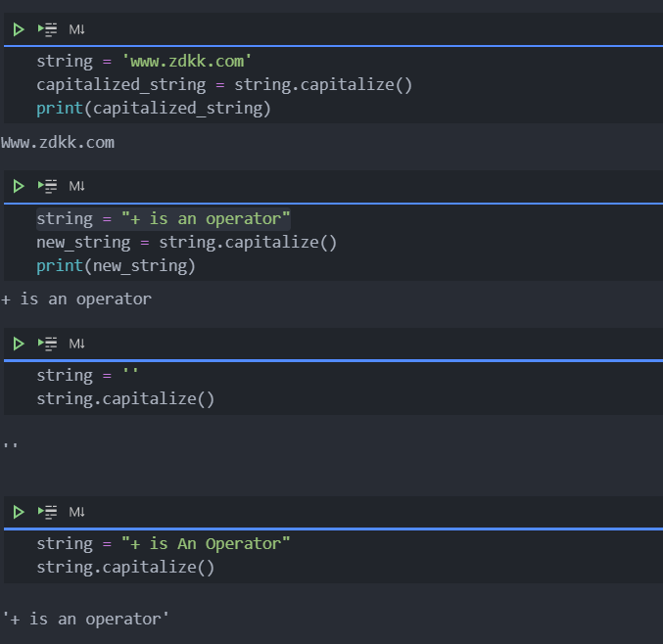The height and width of the screenshot is (644, 663).
Task: Run the "+ is an operator" cell
Action: 19,186
